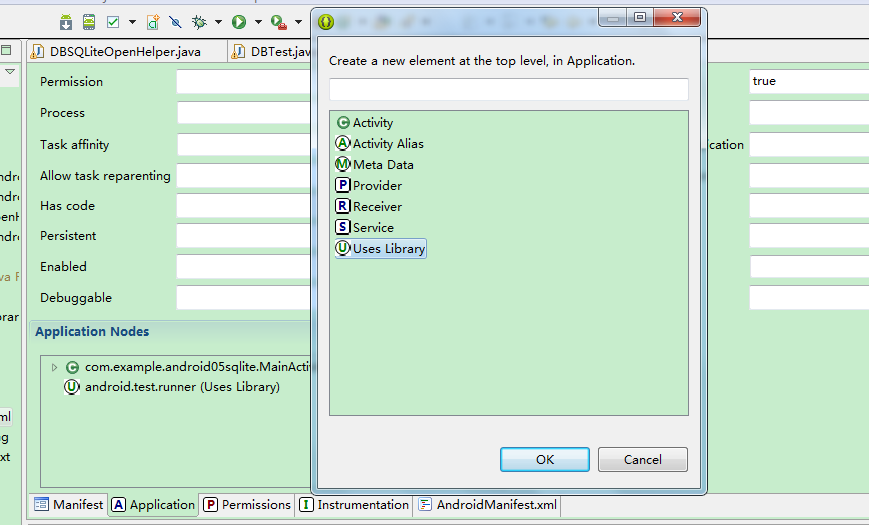
Task: Click the Task affinity input field
Action: tap(243, 145)
